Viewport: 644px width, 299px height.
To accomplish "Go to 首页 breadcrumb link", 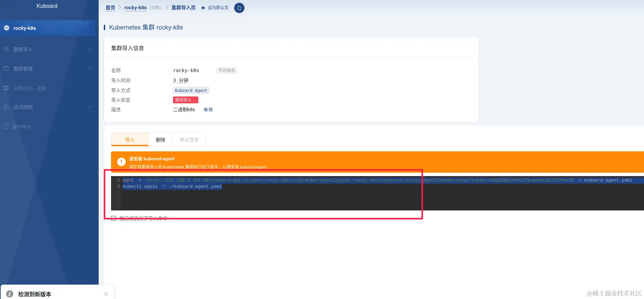I will pyautogui.click(x=110, y=8).
